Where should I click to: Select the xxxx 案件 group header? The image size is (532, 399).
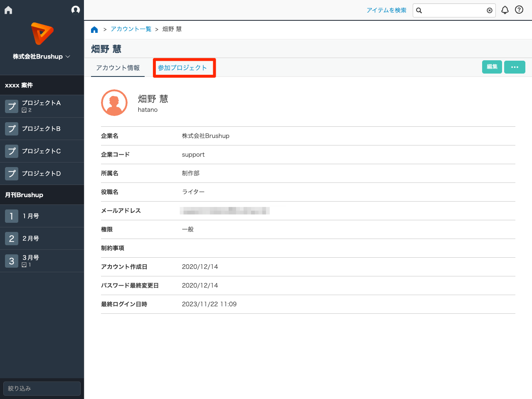coord(42,85)
